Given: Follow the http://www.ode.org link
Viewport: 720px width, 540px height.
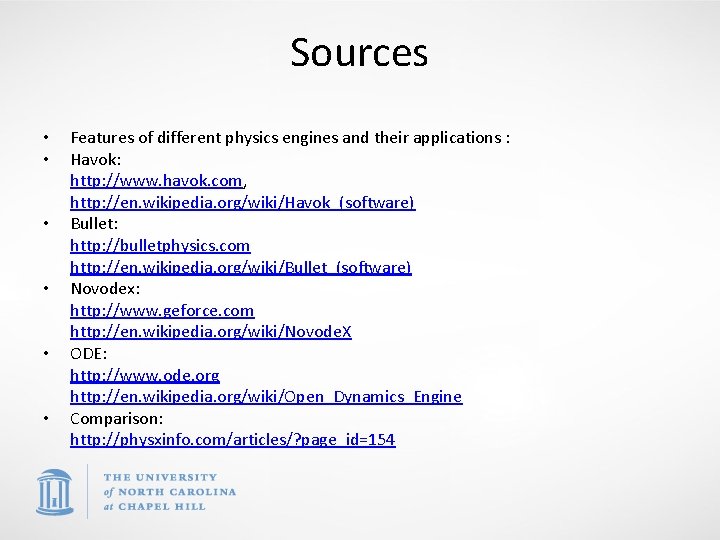Looking at the screenshot, I should click(x=145, y=376).
